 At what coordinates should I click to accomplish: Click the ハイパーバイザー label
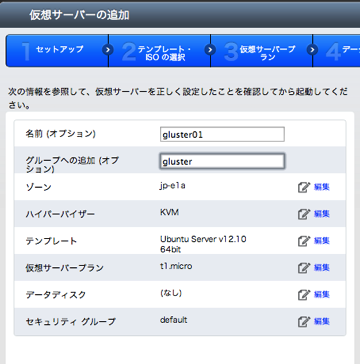pos(60,214)
